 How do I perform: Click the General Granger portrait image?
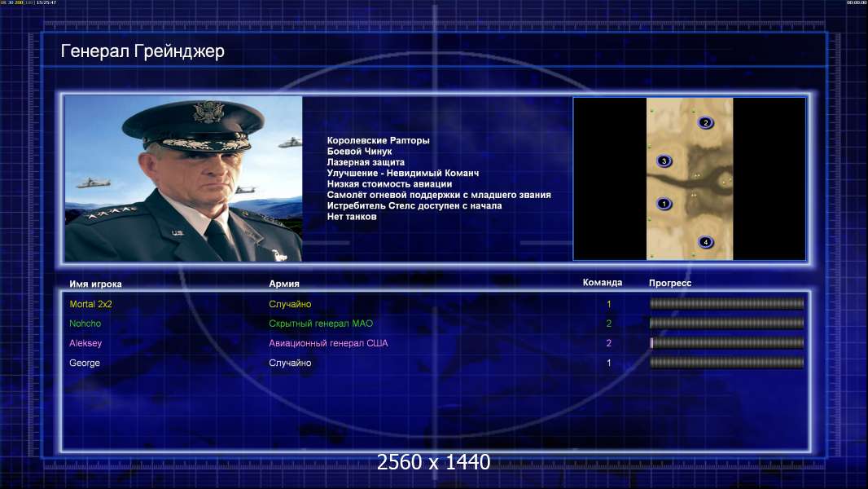pos(184,178)
